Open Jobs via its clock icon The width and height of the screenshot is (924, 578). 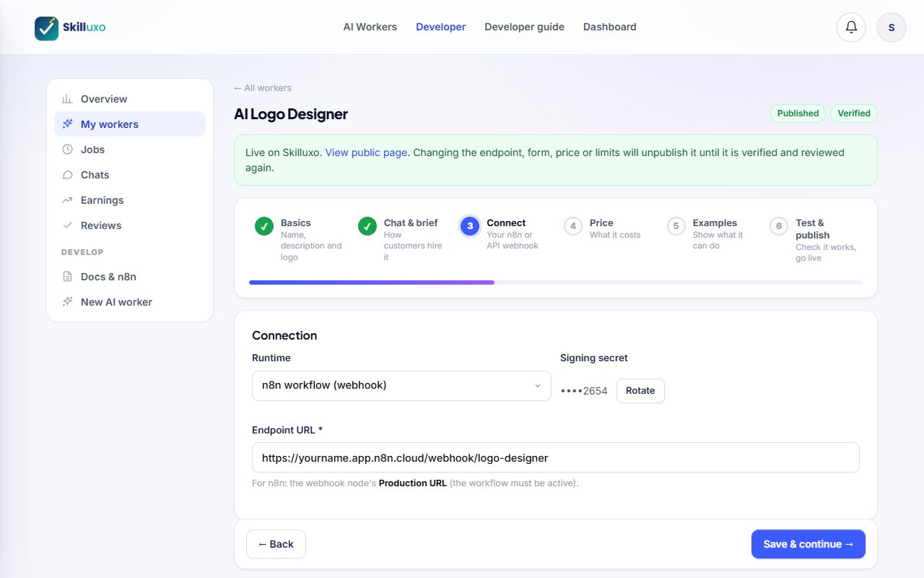click(x=67, y=150)
